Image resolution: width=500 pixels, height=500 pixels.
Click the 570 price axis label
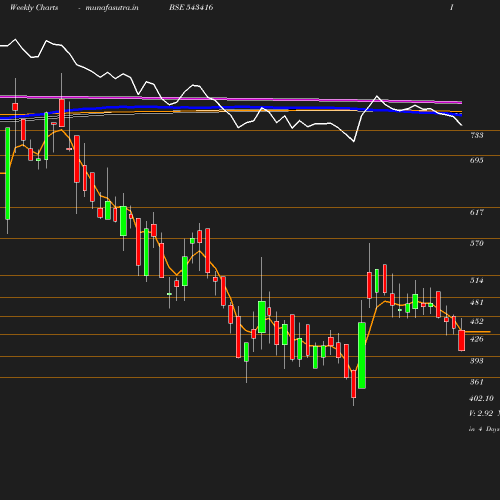(477, 243)
